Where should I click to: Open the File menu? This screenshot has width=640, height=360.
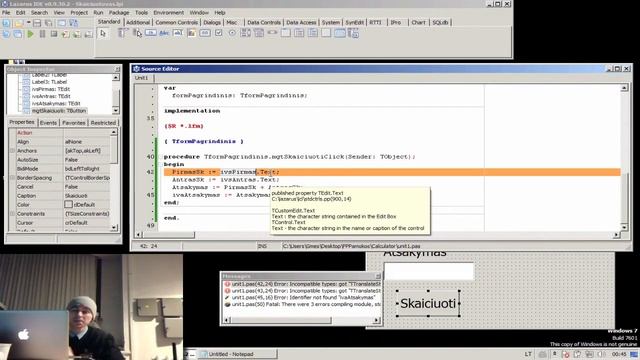(6, 13)
